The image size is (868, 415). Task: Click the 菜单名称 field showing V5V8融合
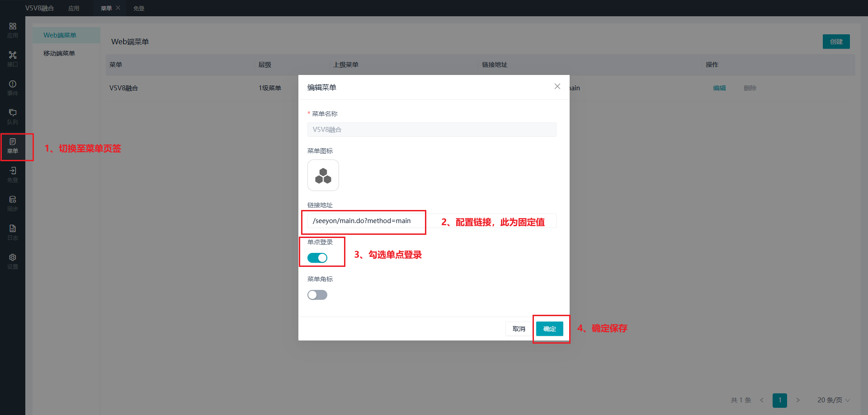pyautogui.click(x=432, y=130)
